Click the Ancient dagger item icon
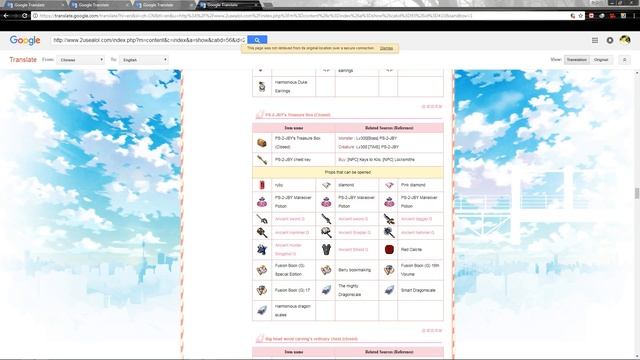640x360 pixels. 389,219
